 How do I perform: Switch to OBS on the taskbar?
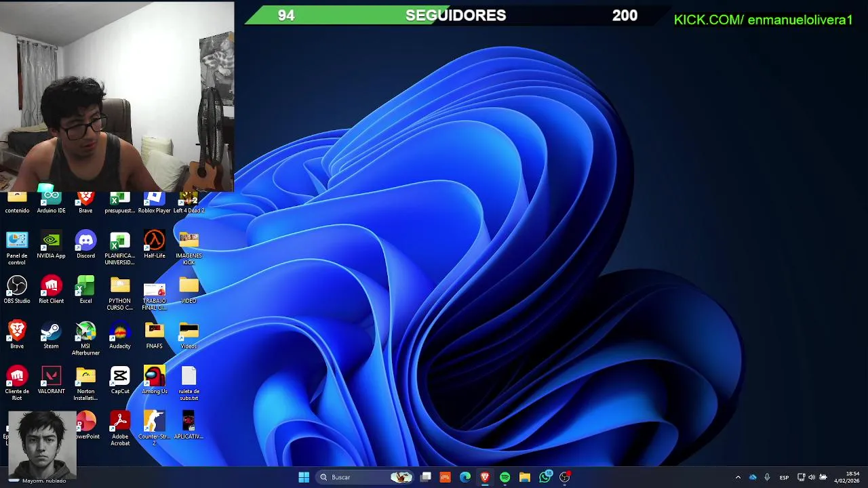click(565, 477)
